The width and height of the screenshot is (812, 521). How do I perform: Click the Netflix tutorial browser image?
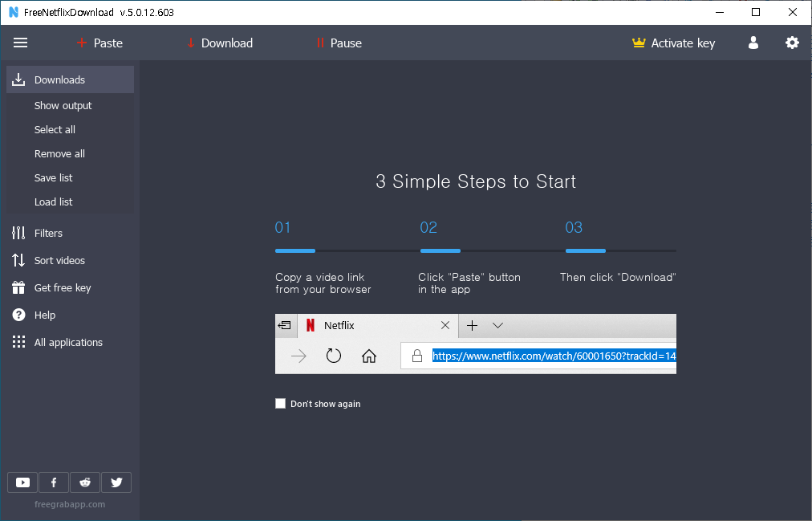click(475, 344)
